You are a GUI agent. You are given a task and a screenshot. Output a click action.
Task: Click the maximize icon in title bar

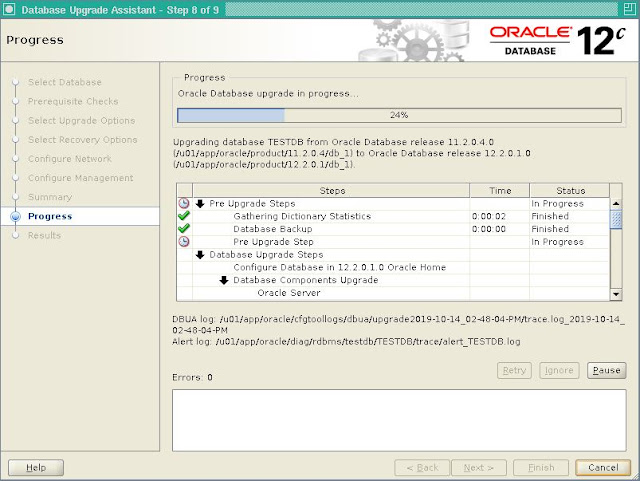(x=629, y=9)
